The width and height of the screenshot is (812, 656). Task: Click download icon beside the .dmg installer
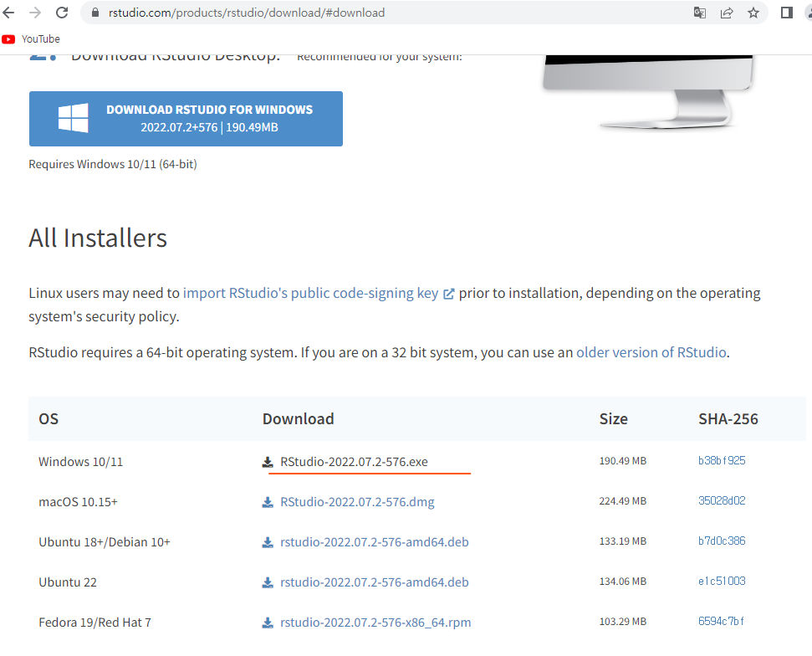268,502
